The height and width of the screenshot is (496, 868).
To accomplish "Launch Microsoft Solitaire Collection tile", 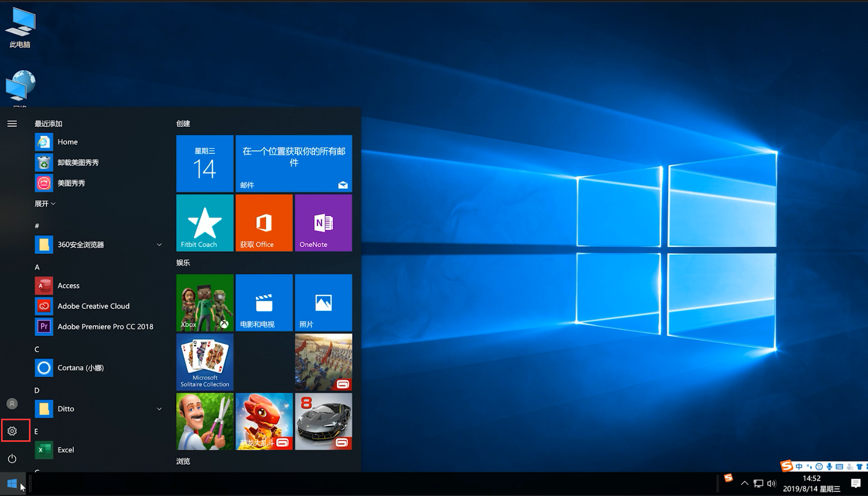I will tap(205, 362).
